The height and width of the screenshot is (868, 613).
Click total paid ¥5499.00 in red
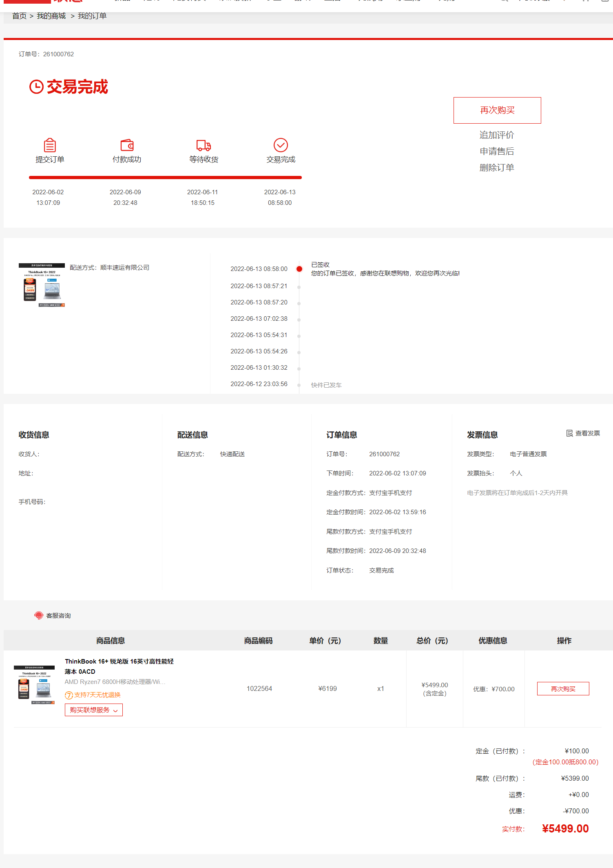565,829
